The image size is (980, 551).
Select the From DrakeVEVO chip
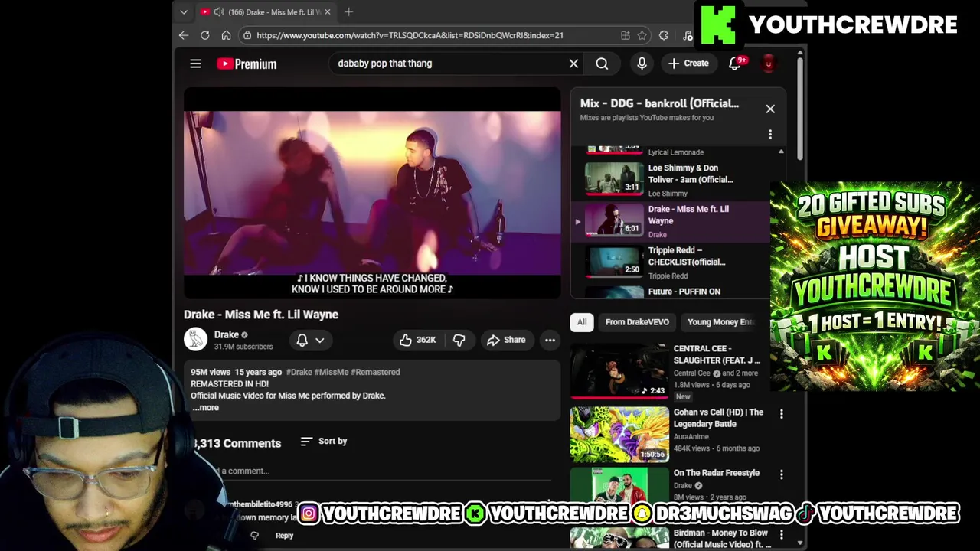pos(637,322)
